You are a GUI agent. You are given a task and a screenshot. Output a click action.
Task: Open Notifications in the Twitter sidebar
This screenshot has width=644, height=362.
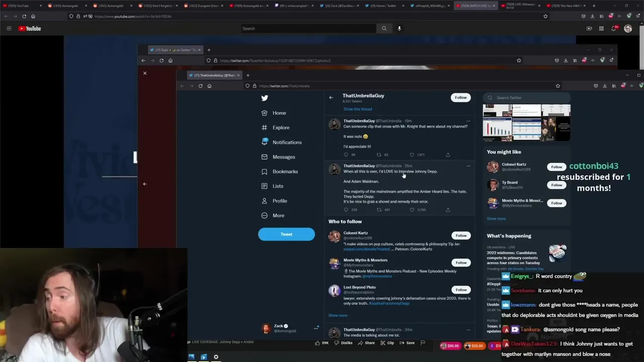tap(281, 142)
